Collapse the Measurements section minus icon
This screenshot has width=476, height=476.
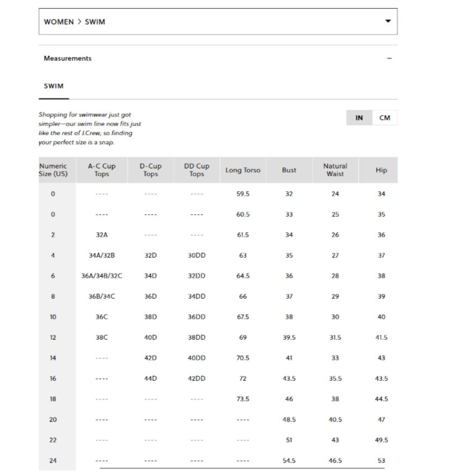[x=389, y=58]
